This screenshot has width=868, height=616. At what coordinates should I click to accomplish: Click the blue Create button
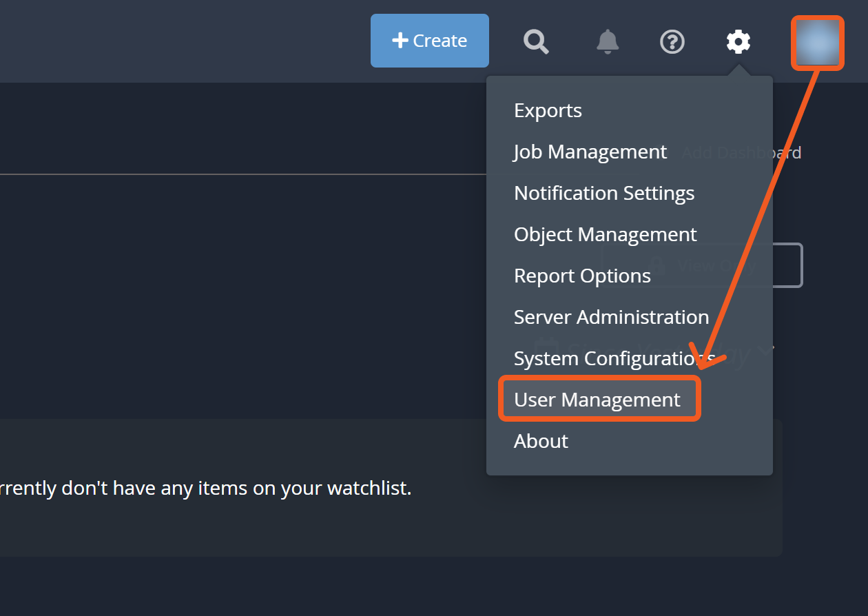(x=429, y=41)
